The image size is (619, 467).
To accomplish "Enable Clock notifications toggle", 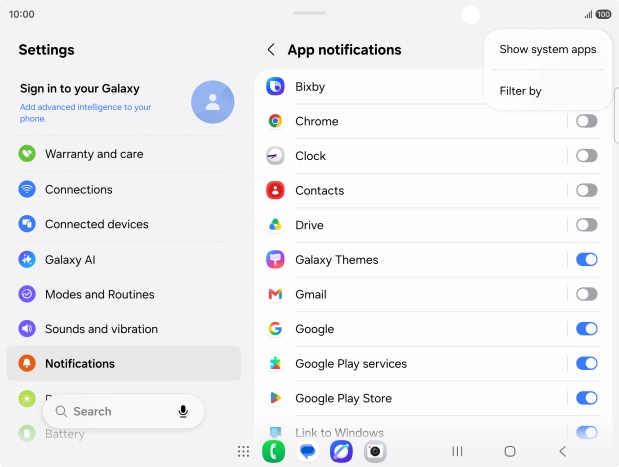I will pos(587,156).
